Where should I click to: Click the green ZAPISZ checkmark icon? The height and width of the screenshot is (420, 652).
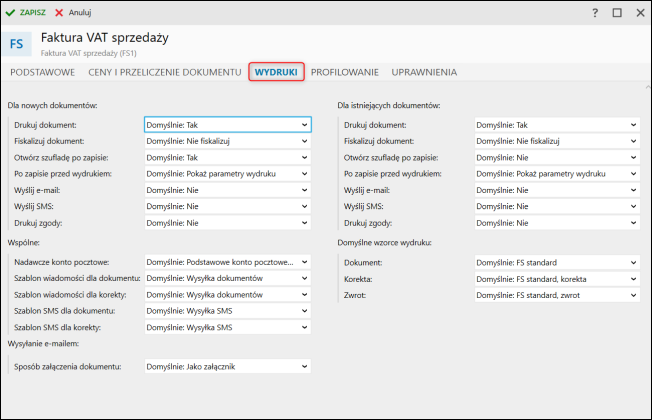click(x=10, y=12)
